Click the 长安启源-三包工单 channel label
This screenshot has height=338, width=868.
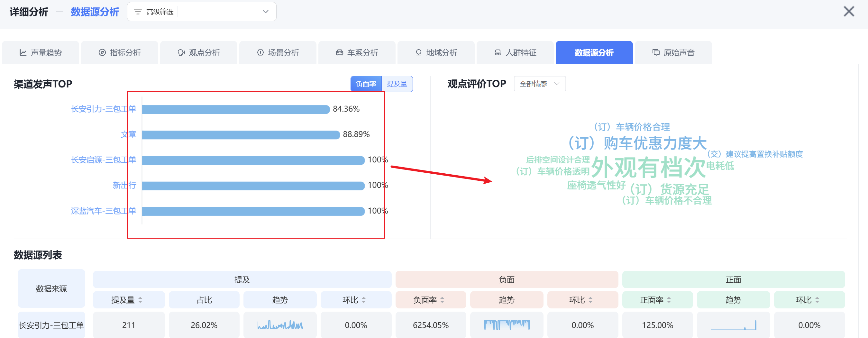click(x=104, y=160)
